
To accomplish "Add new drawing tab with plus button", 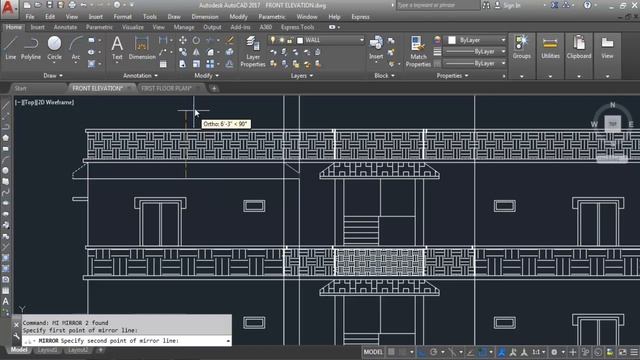I will (x=214, y=88).
